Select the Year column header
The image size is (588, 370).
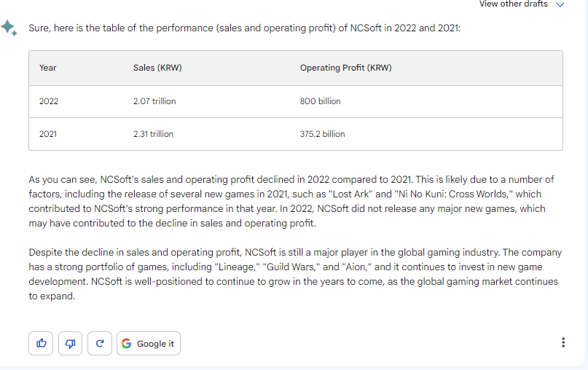(47, 68)
